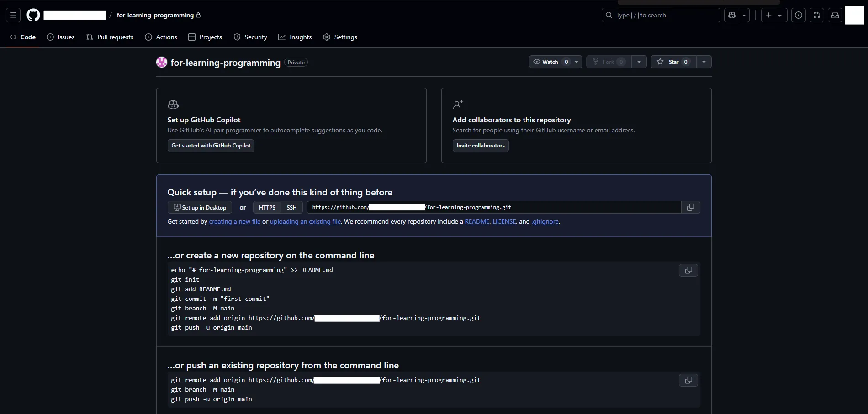Copy the push existing repository commands
Viewport: 868px width, 414px height.
pyautogui.click(x=688, y=380)
